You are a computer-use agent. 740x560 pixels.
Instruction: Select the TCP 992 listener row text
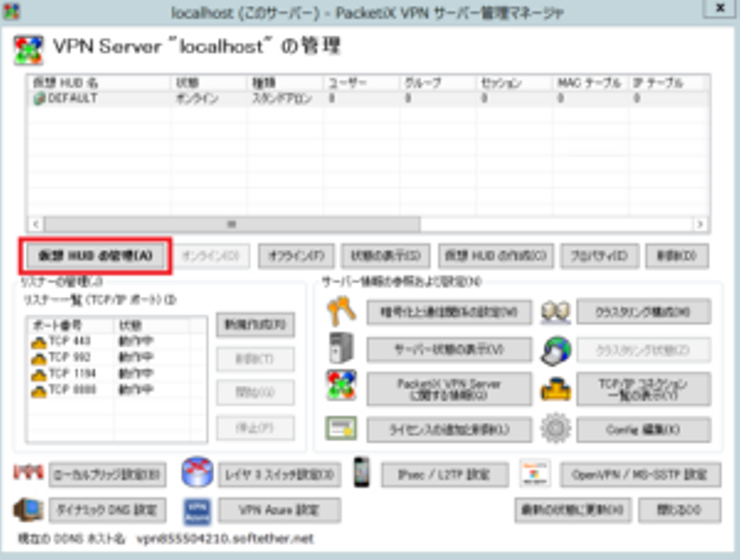pyautogui.click(x=70, y=357)
